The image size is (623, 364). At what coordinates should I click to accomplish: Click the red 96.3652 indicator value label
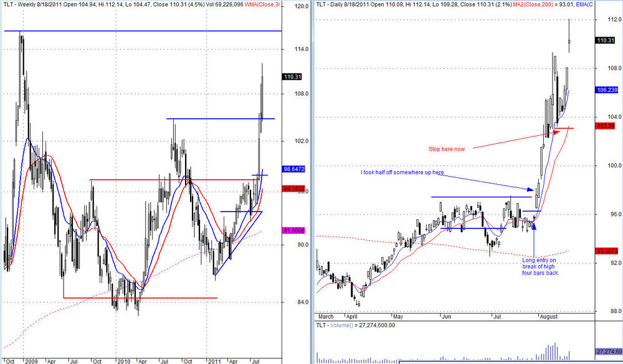(x=293, y=189)
